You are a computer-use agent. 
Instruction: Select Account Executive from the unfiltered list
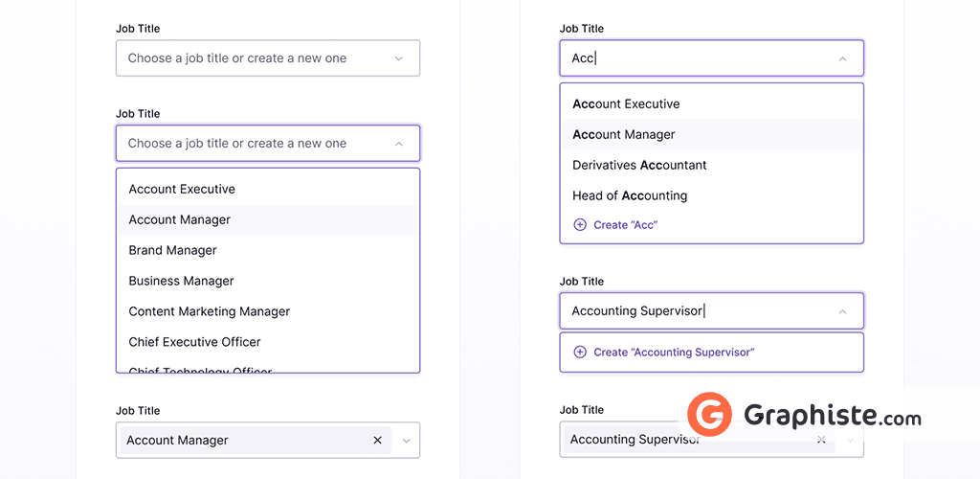click(x=182, y=190)
